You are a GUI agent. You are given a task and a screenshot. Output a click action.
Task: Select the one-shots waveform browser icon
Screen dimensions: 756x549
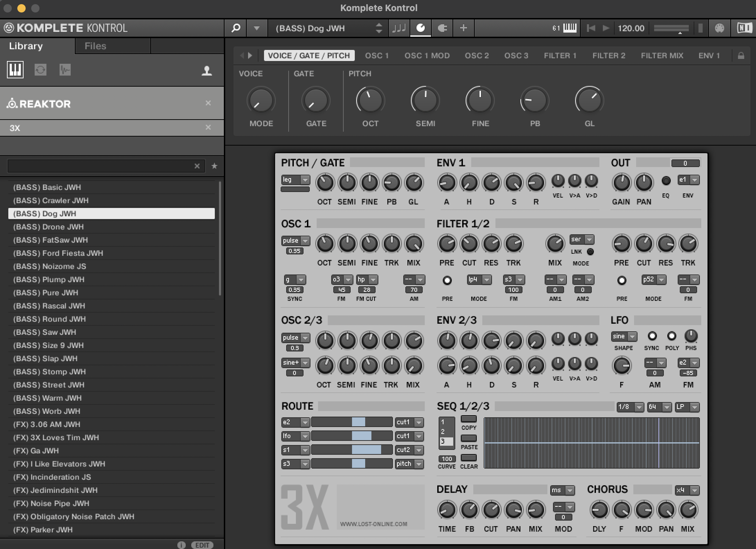click(65, 70)
